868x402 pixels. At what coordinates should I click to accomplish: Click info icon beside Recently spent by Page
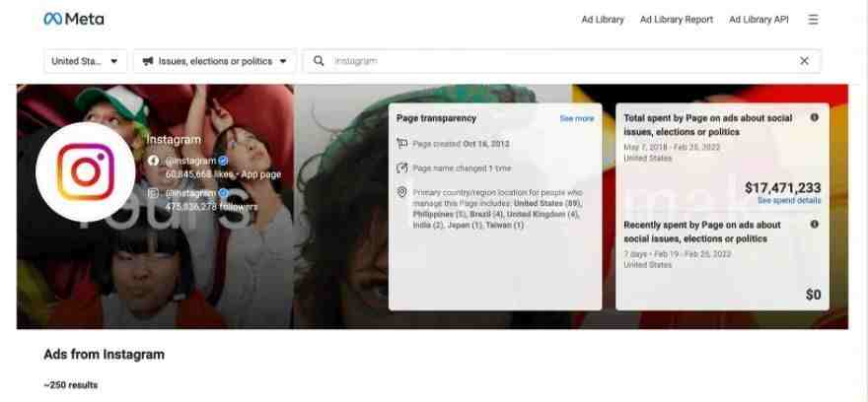click(x=815, y=225)
